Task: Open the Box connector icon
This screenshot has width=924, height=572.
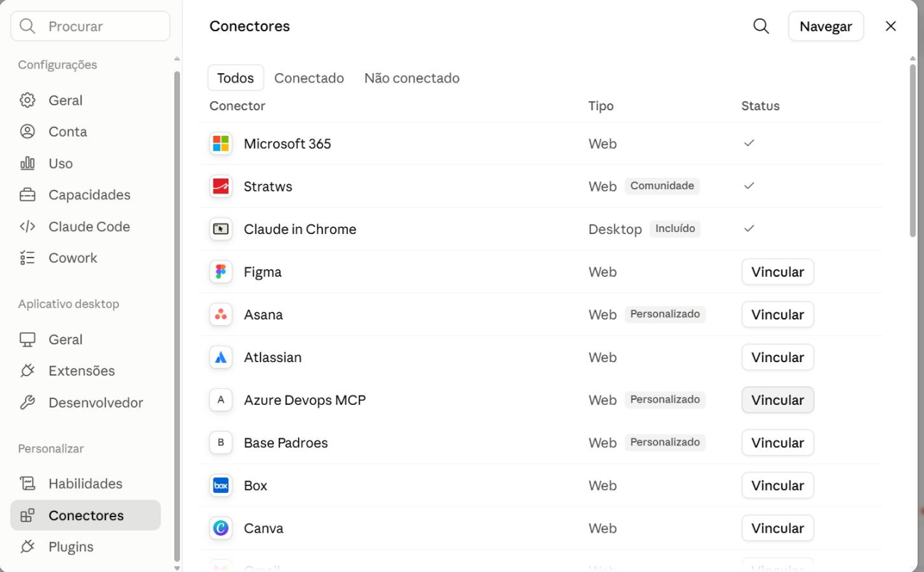Action: [x=221, y=485]
